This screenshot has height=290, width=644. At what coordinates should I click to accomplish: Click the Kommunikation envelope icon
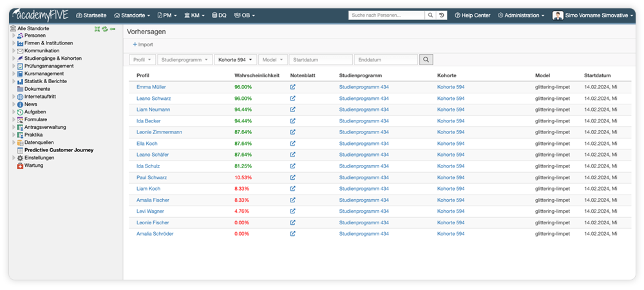[20, 51]
